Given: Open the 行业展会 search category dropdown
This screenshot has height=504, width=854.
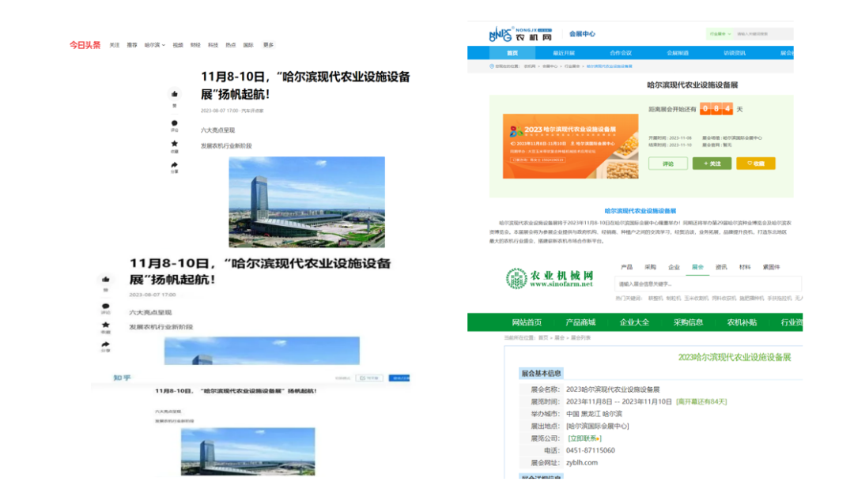Looking at the screenshot, I should tap(718, 34).
